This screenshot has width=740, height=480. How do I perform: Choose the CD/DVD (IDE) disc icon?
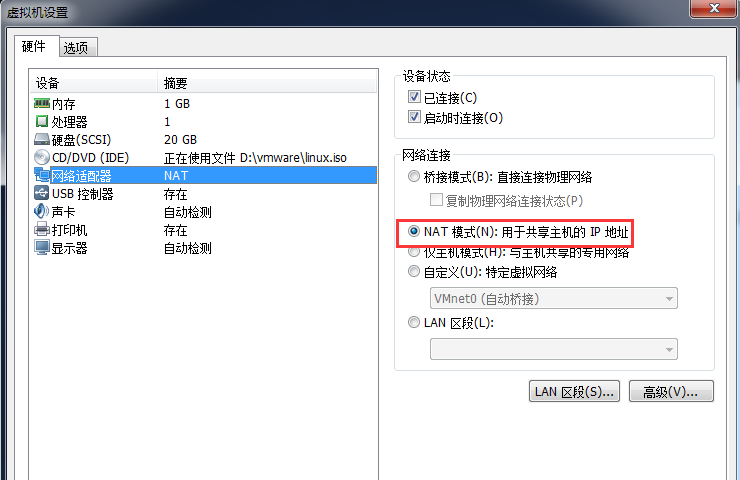(42, 157)
